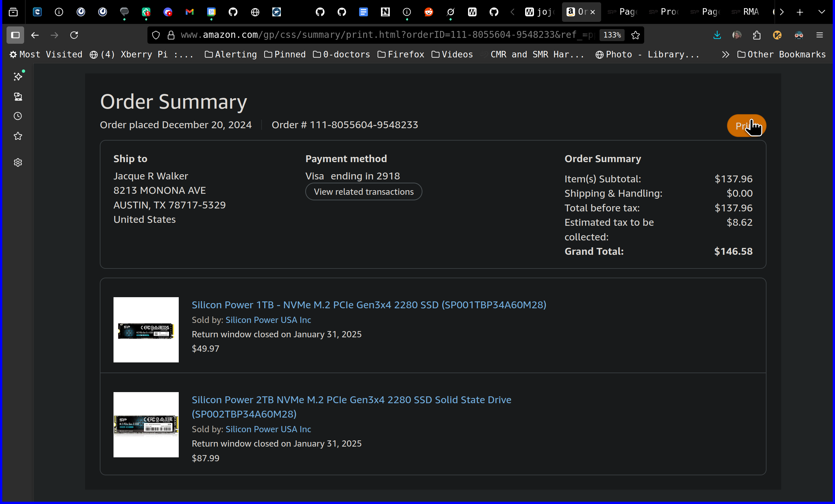Open the Alerting bookmarks folder
The image size is (835, 504).
pyautogui.click(x=231, y=54)
